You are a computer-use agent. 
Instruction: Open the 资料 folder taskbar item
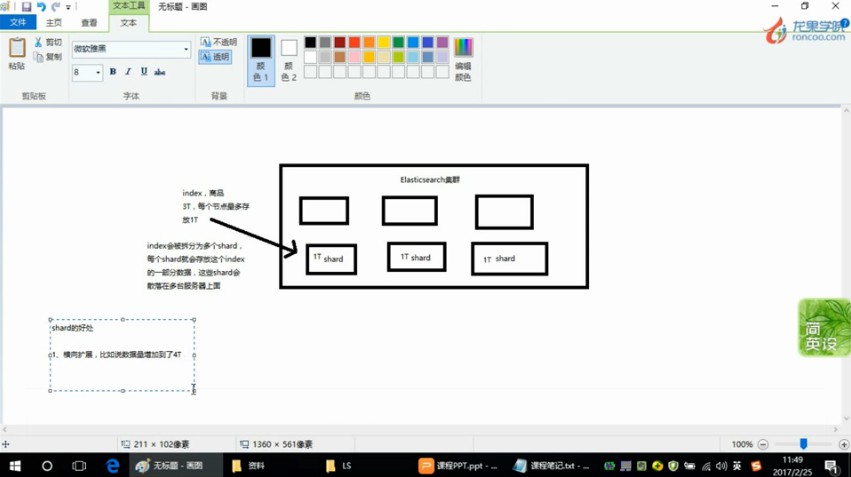pos(249,466)
